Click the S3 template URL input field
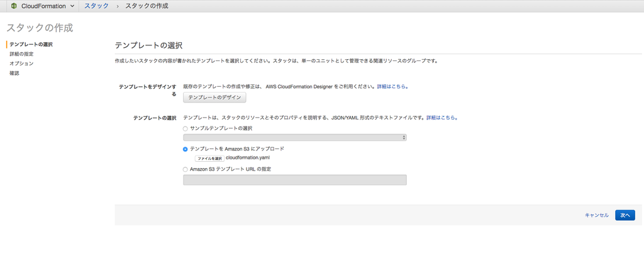Viewport: 644px width, 265px height. click(x=295, y=180)
